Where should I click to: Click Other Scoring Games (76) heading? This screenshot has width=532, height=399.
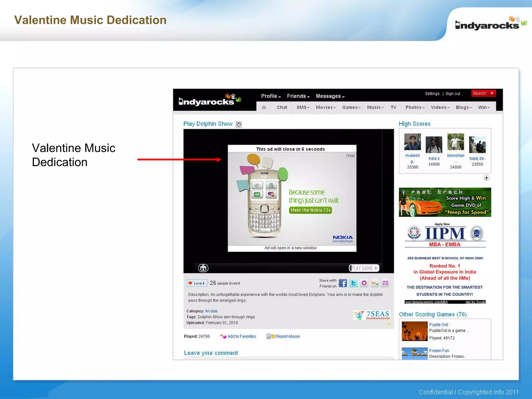click(433, 314)
